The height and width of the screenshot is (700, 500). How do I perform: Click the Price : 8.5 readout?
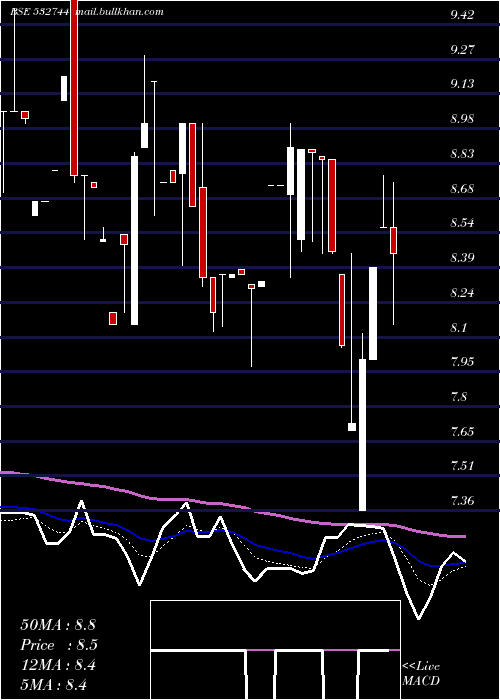click(x=59, y=645)
